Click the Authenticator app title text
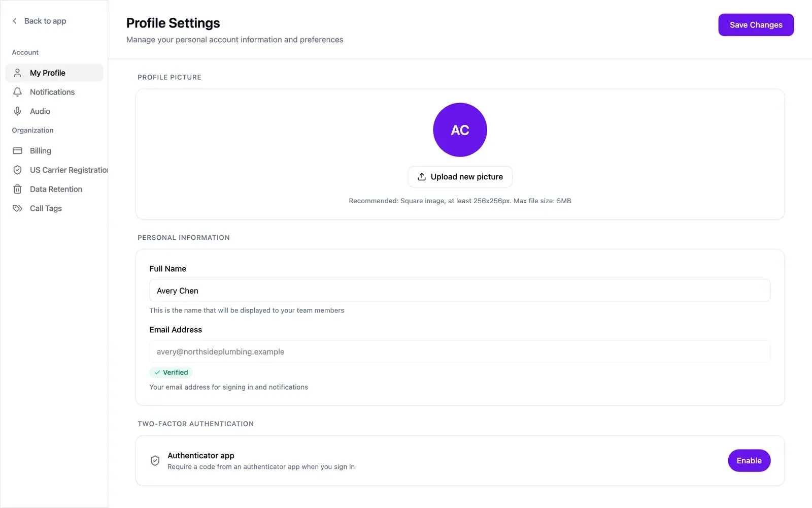 coord(201,456)
